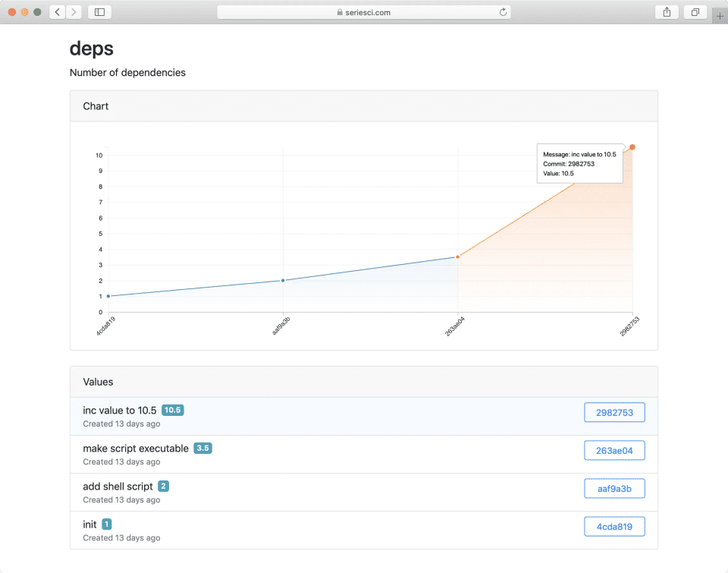Click the Safari forward arrow
The image size is (728, 573).
point(74,12)
